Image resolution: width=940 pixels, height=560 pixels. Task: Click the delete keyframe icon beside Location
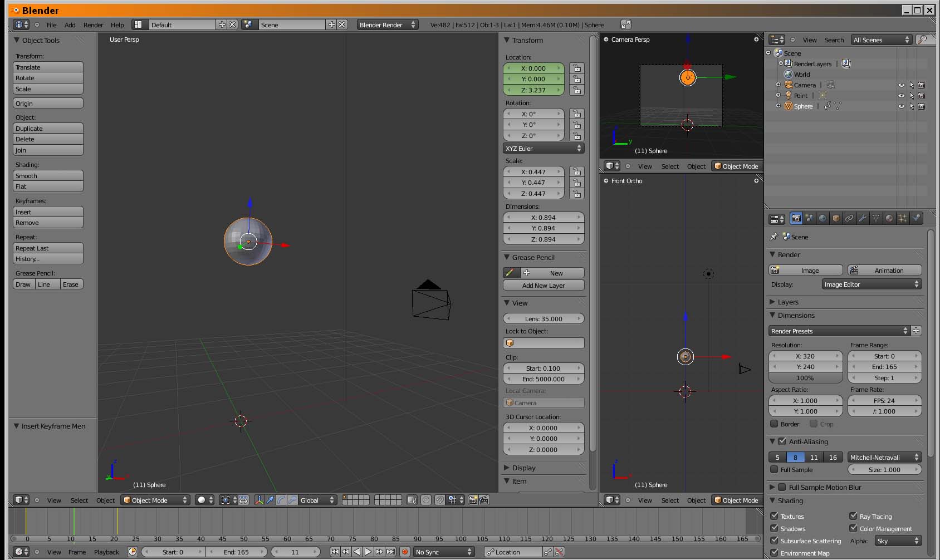[560, 552]
